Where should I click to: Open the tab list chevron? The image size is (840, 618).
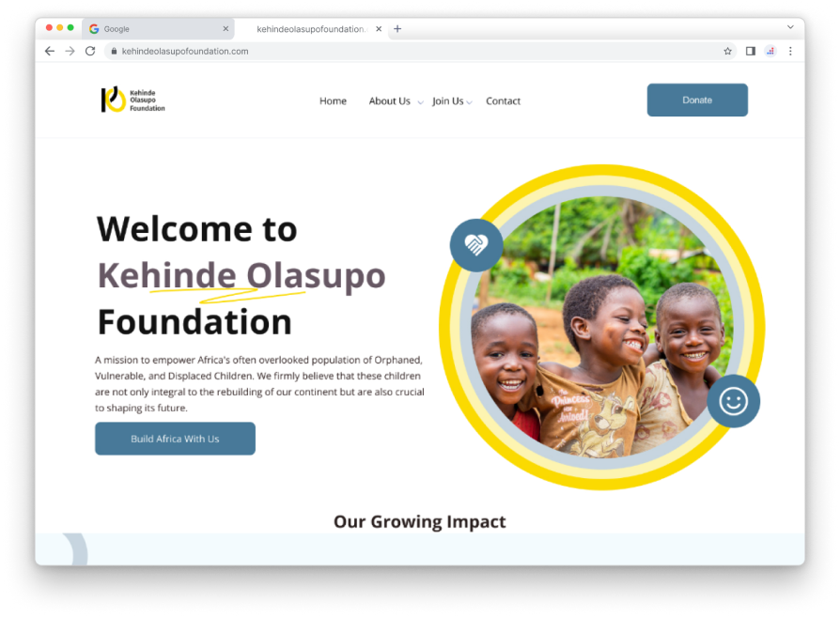coord(790,27)
